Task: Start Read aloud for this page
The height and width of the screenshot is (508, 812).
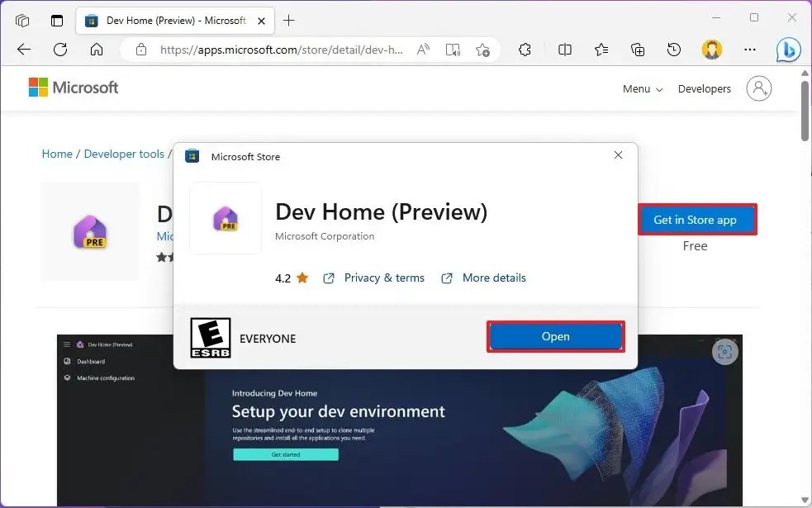Action: [422, 50]
